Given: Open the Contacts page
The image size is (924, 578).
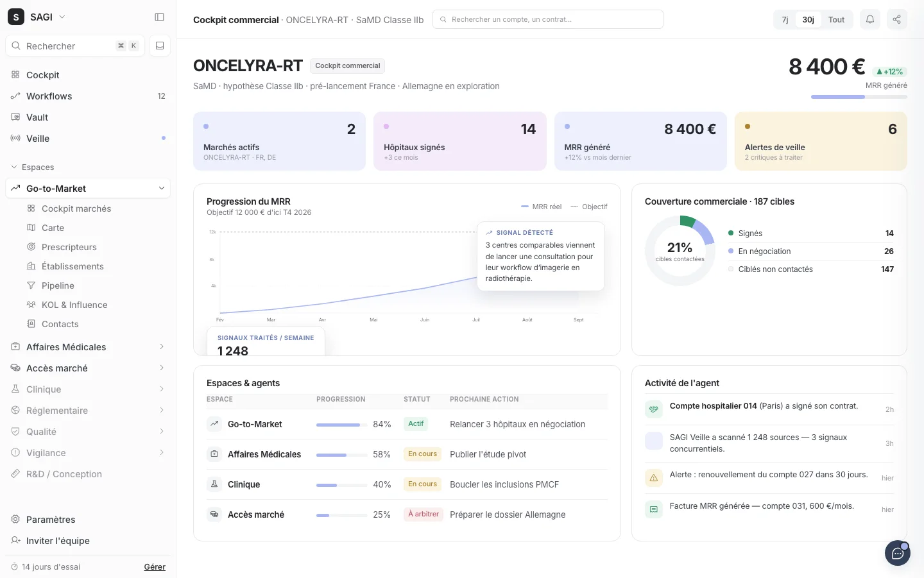Looking at the screenshot, I should [96, 324].
